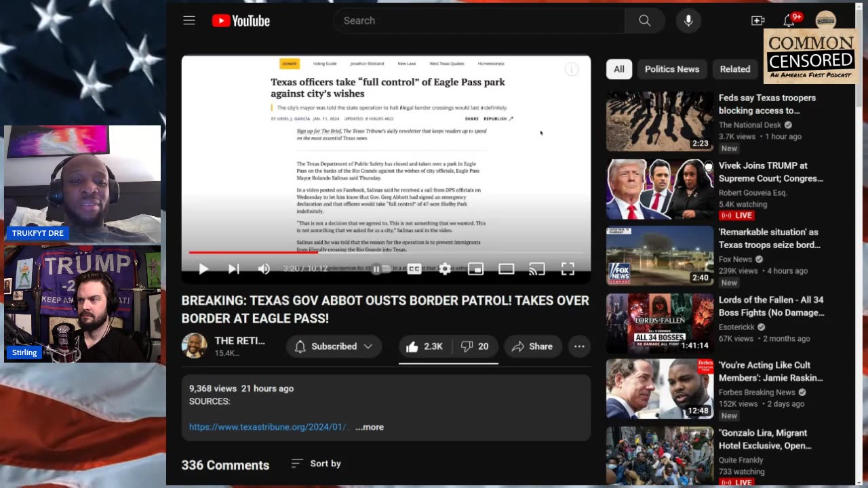Open player settings gear
Image resolution: width=868 pixels, height=488 pixels.
pos(445,269)
